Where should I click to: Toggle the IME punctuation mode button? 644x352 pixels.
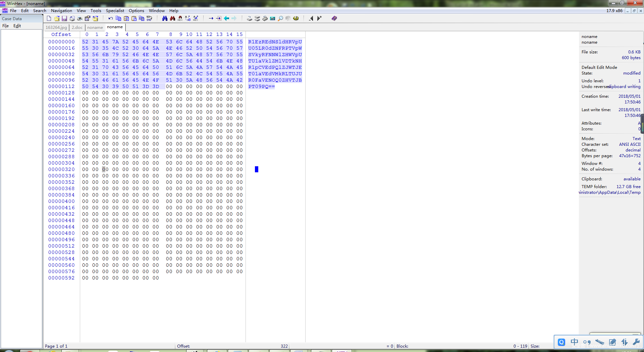pyautogui.click(x=587, y=342)
